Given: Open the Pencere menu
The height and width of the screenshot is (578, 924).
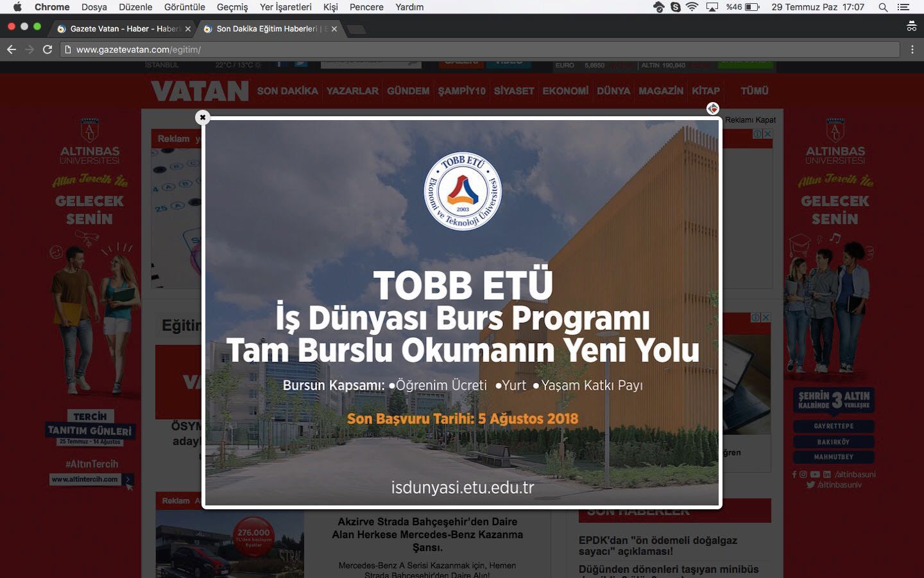Looking at the screenshot, I should coord(366,7).
